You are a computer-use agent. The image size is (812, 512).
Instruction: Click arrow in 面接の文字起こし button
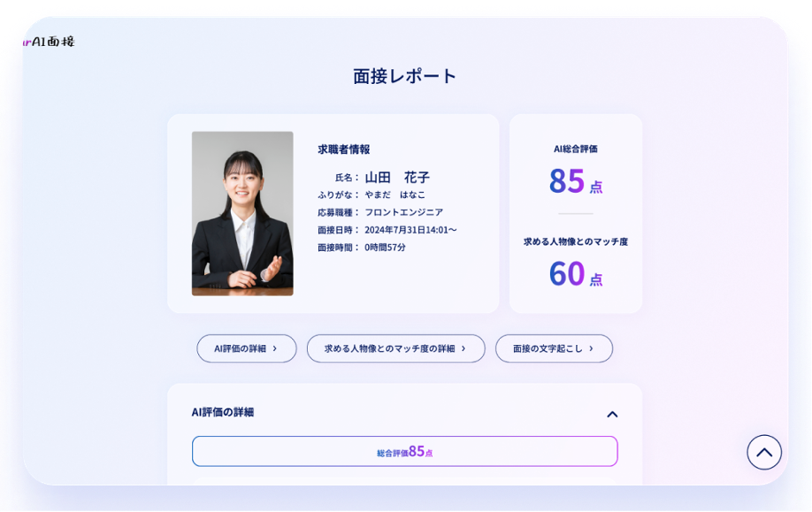click(x=591, y=348)
